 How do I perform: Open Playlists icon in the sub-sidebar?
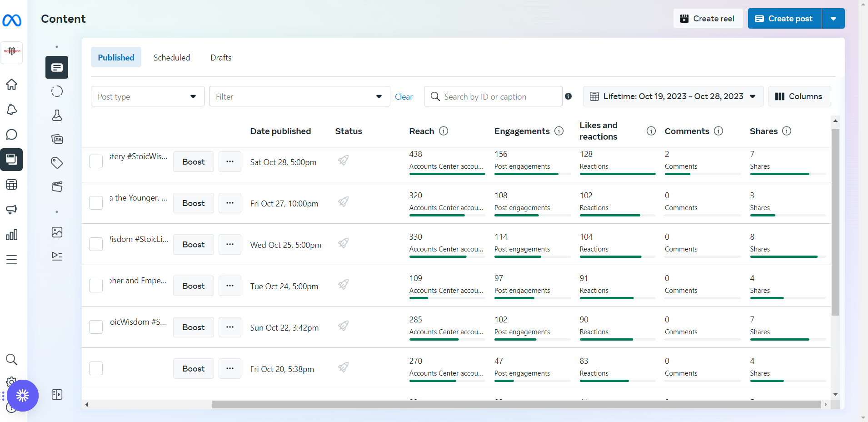pos(57,256)
